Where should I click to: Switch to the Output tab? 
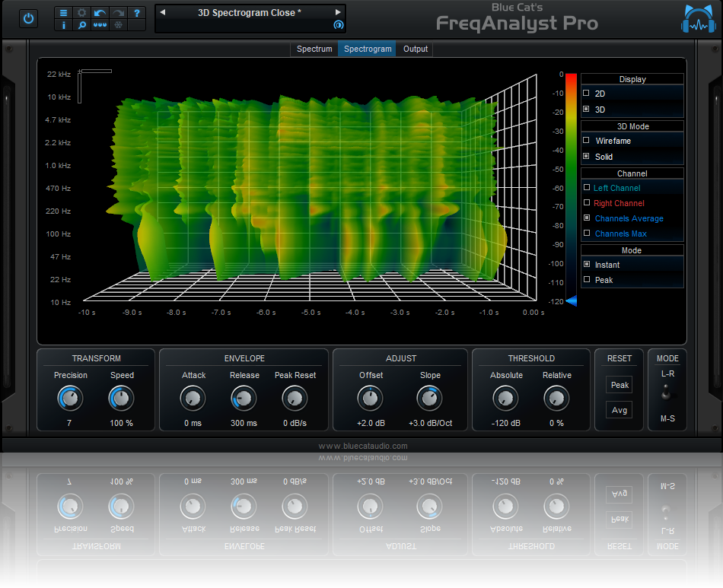click(416, 49)
